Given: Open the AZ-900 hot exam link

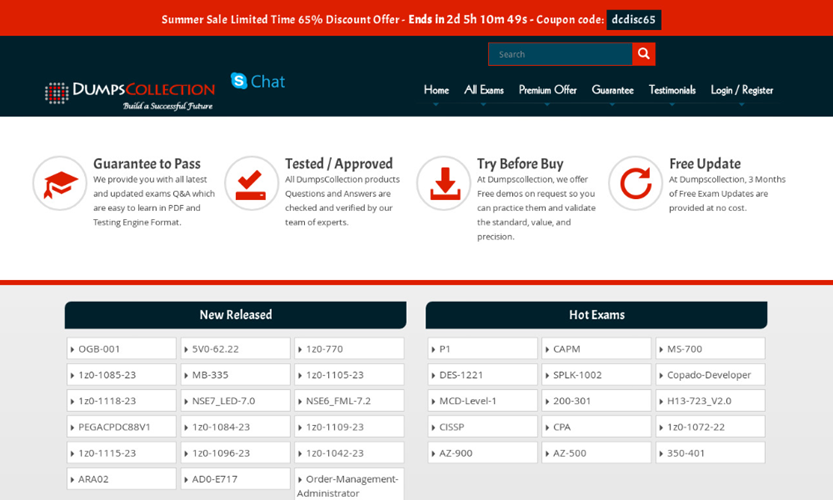Looking at the screenshot, I should pyautogui.click(x=482, y=453).
